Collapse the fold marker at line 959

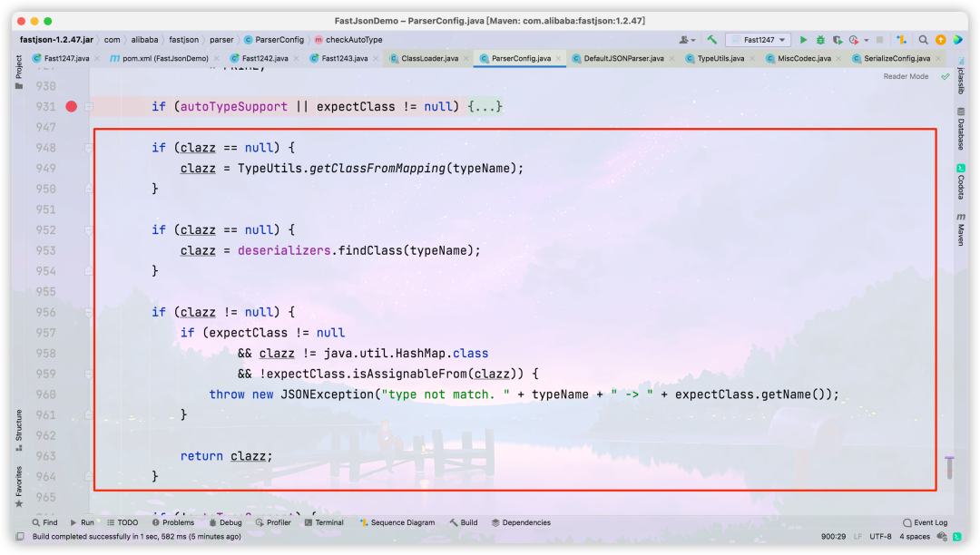(89, 374)
